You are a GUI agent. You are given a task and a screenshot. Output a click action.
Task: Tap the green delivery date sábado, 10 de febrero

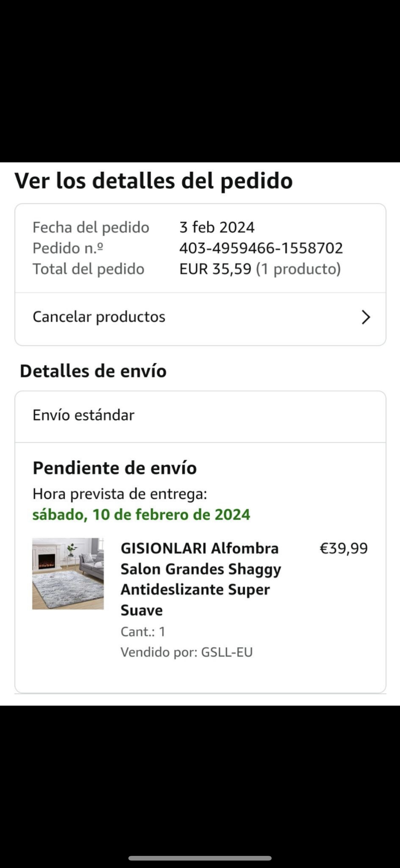pyautogui.click(x=141, y=514)
